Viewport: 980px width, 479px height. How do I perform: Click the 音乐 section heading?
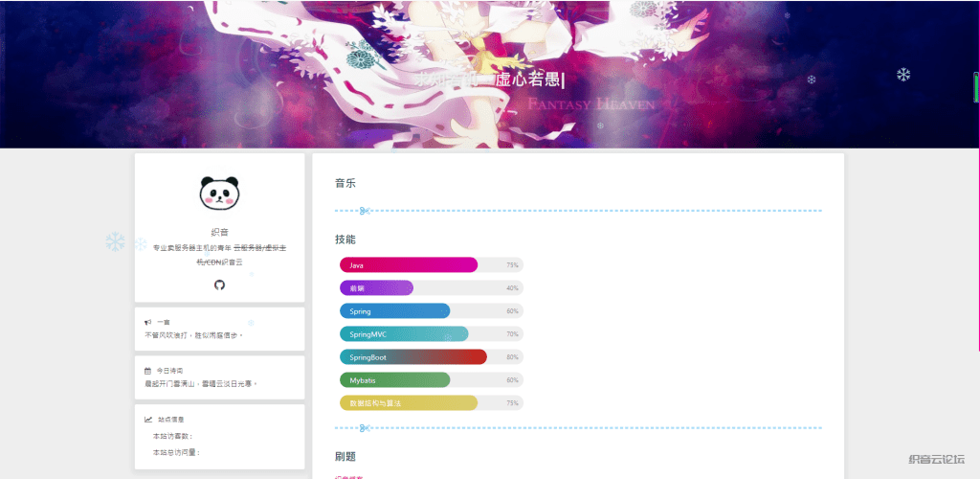[345, 183]
